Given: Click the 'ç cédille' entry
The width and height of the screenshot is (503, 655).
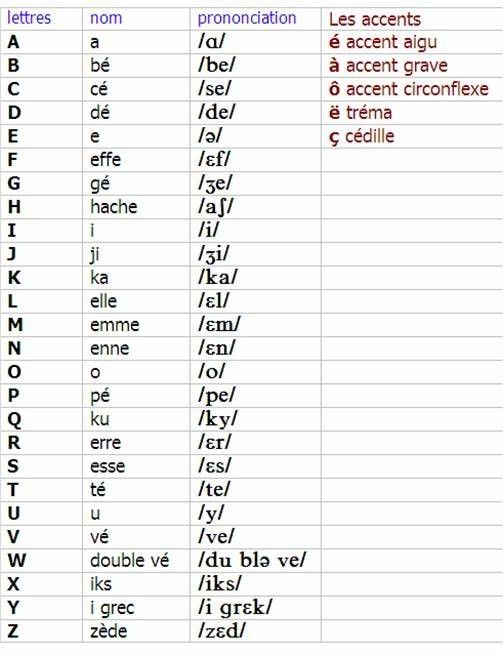Looking at the screenshot, I should tap(361, 136).
